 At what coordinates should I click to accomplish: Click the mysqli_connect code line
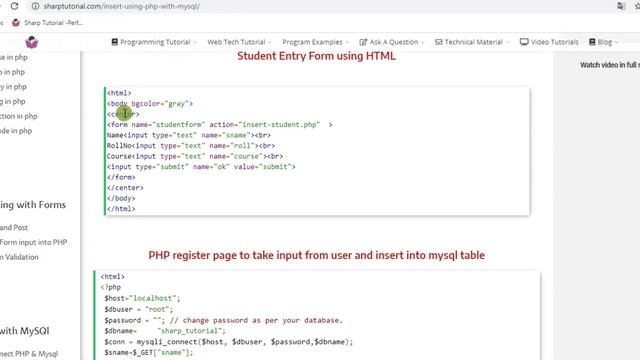(x=229, y=342)
